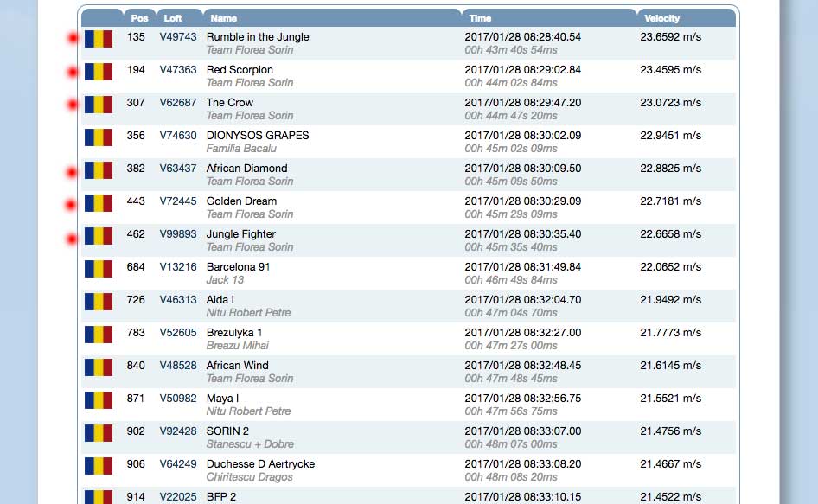
Task: Click flight duration 00h 46m 49s 84ms
Action: (x=511, y=280)
